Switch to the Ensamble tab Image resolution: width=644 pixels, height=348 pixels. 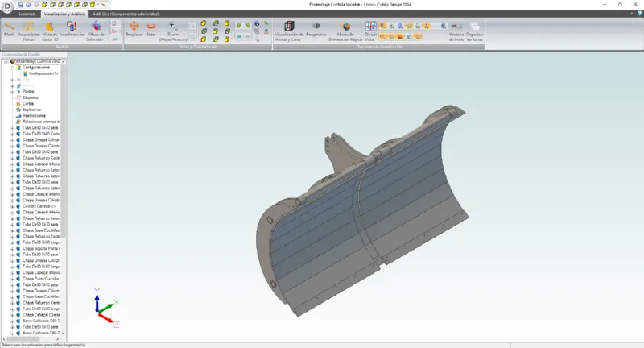point(27,14)
